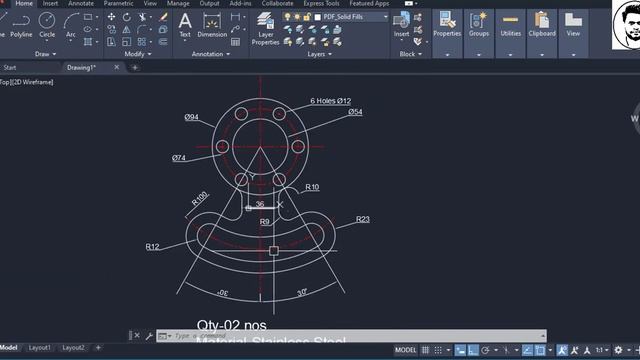Click the Insert block icon
This screenshot has width=640, height=360.
(402, 24)
